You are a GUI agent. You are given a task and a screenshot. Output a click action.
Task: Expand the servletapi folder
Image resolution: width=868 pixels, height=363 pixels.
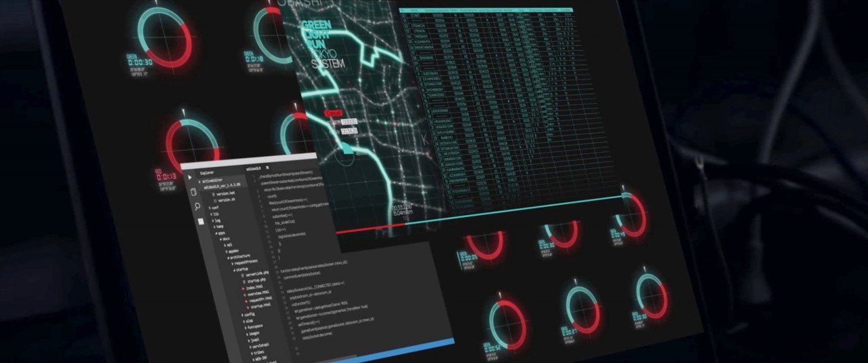click(x=258, y=346)
